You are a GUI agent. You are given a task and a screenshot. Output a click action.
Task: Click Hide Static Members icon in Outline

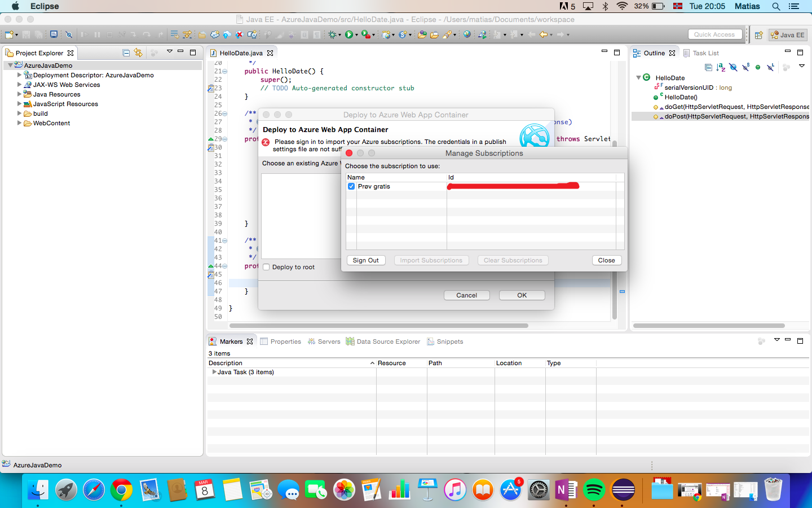point(745,67)
